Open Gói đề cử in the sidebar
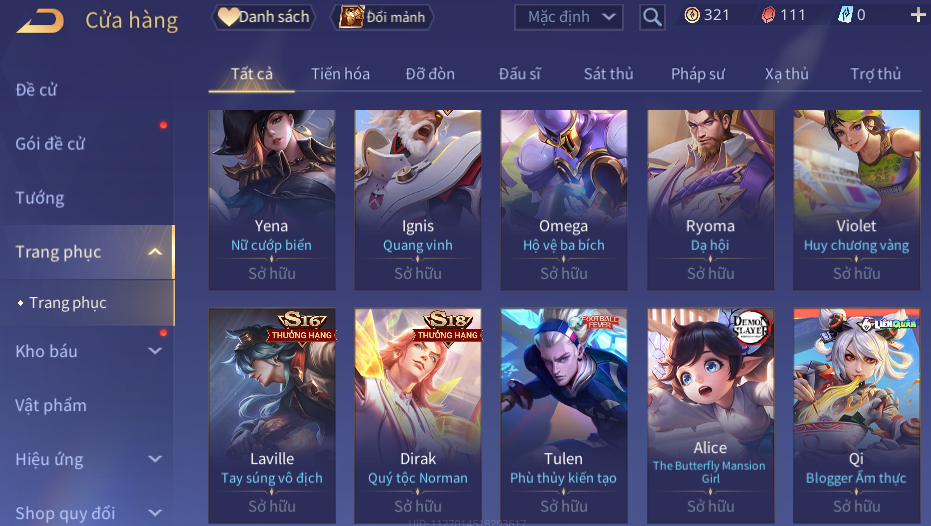Screen dimensions: 931x526 coord(50,144)
